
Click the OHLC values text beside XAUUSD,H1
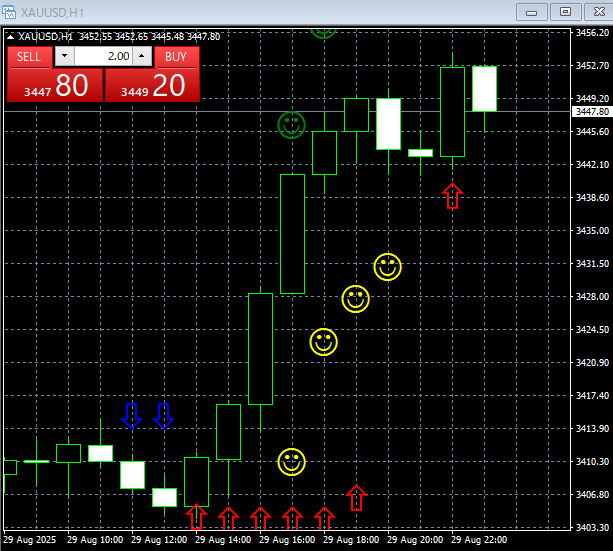(x=150, y=37)
